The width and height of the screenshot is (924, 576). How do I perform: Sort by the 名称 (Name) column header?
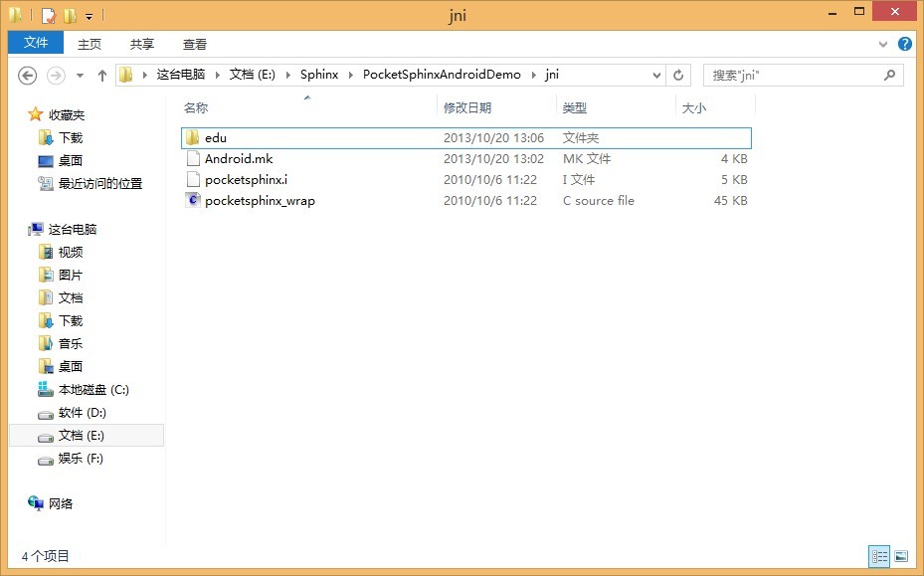(x=196, y=107)
